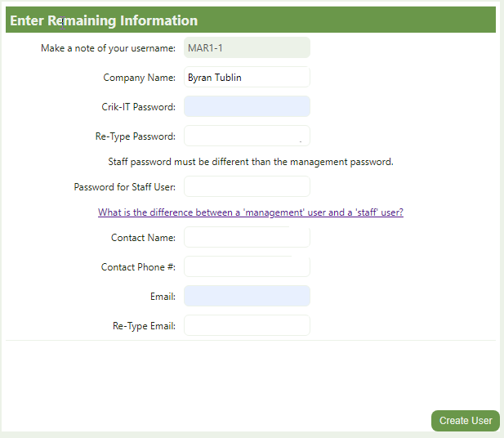Click the 'Re-Type Email:' label
Screen dimensions: 504x438
pos(144,326)
